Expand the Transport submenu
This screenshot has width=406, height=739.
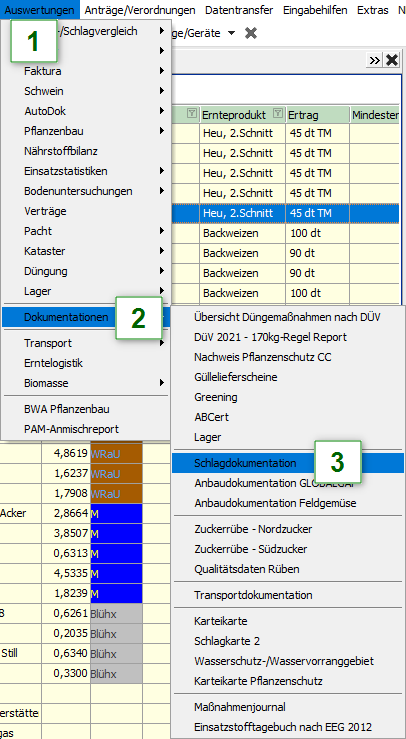pos(86,343)
